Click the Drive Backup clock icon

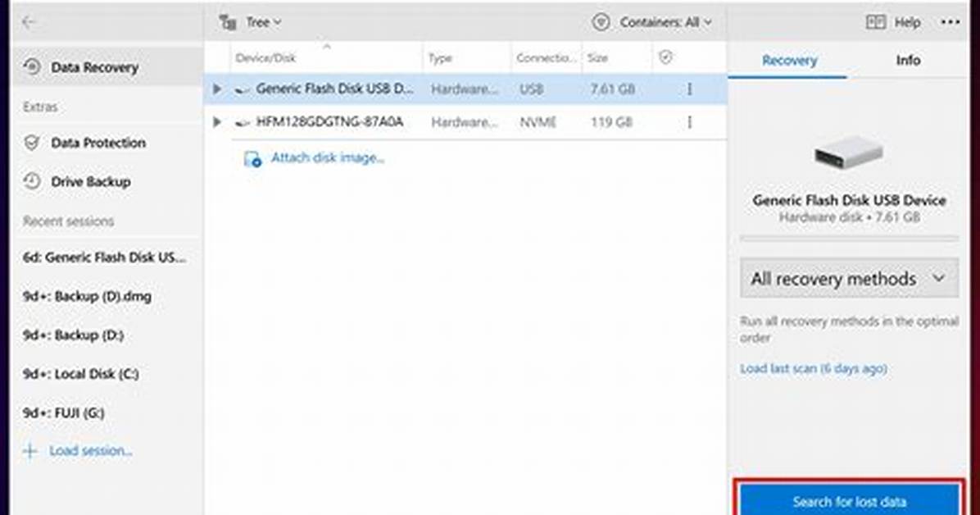pyautogui.click(x=32, y=181)
